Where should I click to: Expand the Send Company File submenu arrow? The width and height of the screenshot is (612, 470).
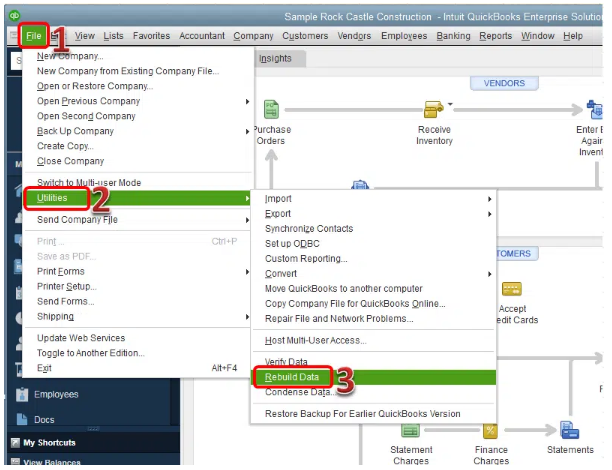coord(247,221)
